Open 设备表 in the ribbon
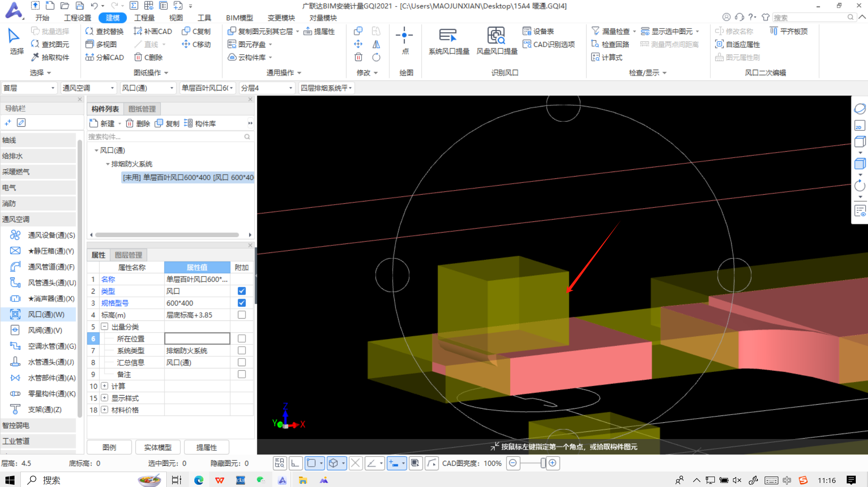The width and height of the screenshot is (868, 487). 538,31
